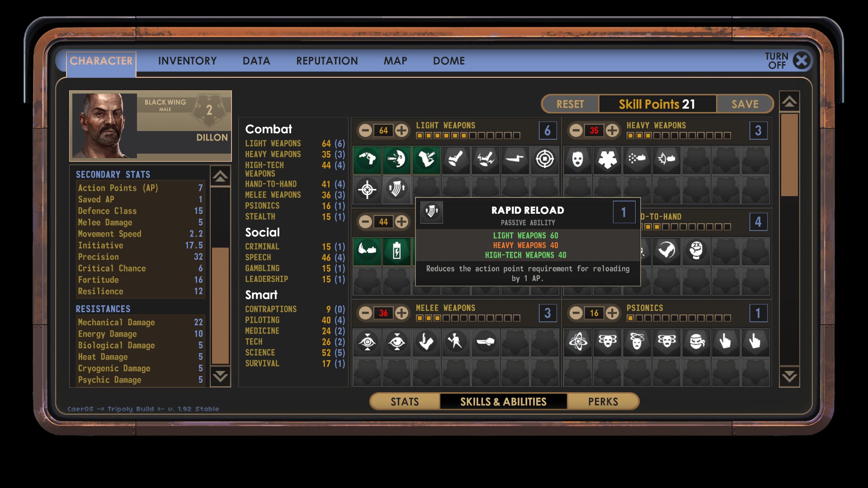
Task: Click the Light Weapons progress pips
Action: pos(468,136)
